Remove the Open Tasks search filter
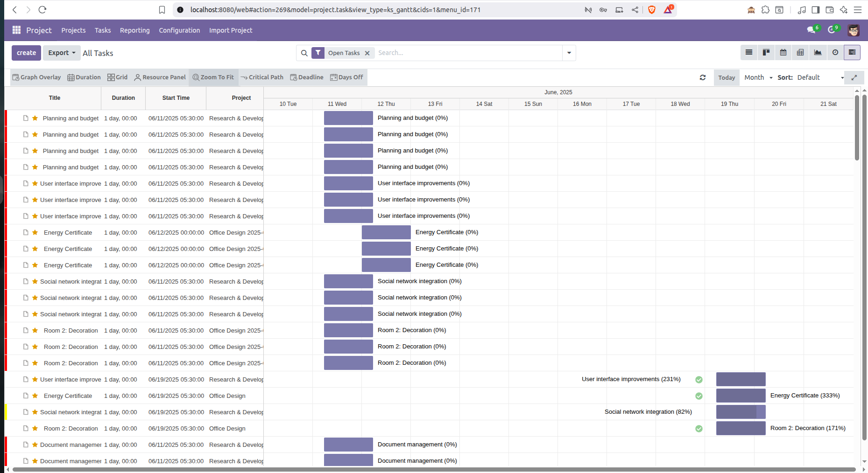868x473 pixels. point(367,53)
